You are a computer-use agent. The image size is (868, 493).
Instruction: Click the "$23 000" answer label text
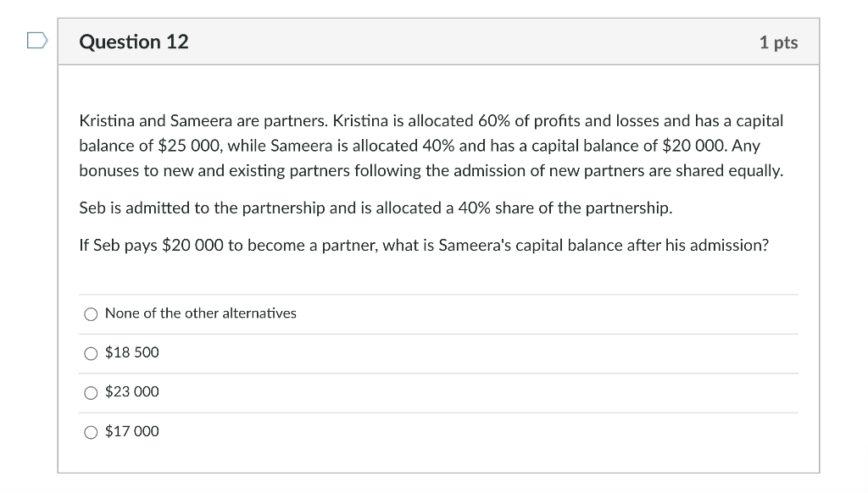click(131, 391)
